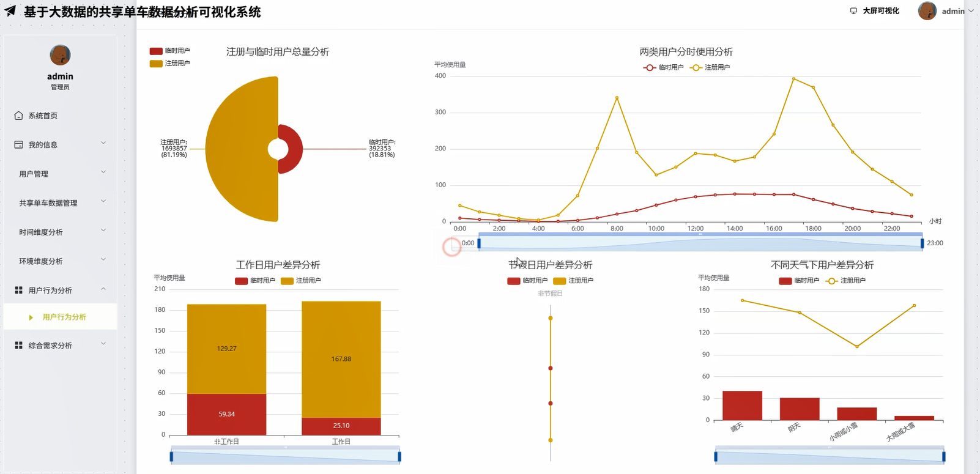Click the 59.34 red bar segment
The height and width of the screenshot is (474, 980).
click(x=226, y=415)
